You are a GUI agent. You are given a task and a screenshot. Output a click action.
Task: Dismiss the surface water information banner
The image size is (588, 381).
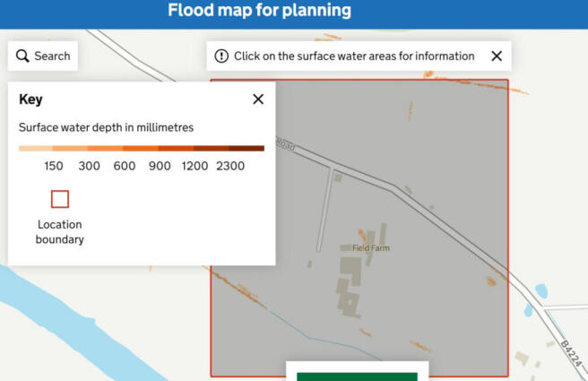click(x=497, y=56)
